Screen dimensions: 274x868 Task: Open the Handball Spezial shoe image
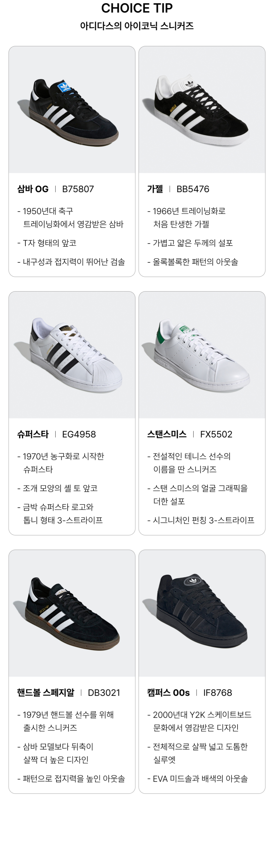tap(72, 614)
